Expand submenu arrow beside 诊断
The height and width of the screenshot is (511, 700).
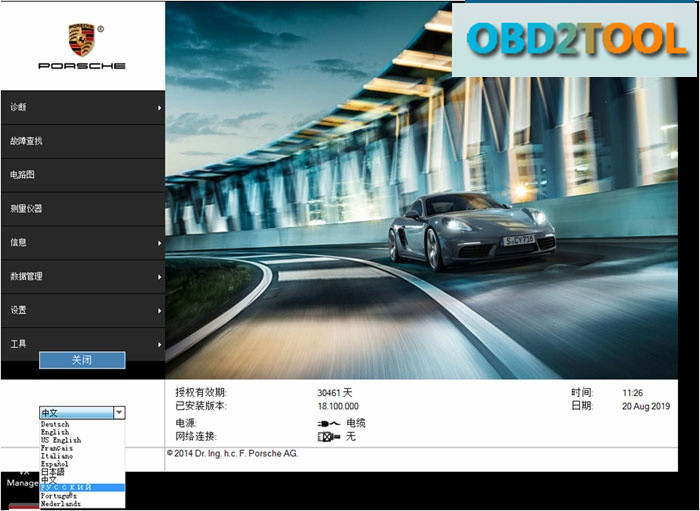click(x=159, y=108)
